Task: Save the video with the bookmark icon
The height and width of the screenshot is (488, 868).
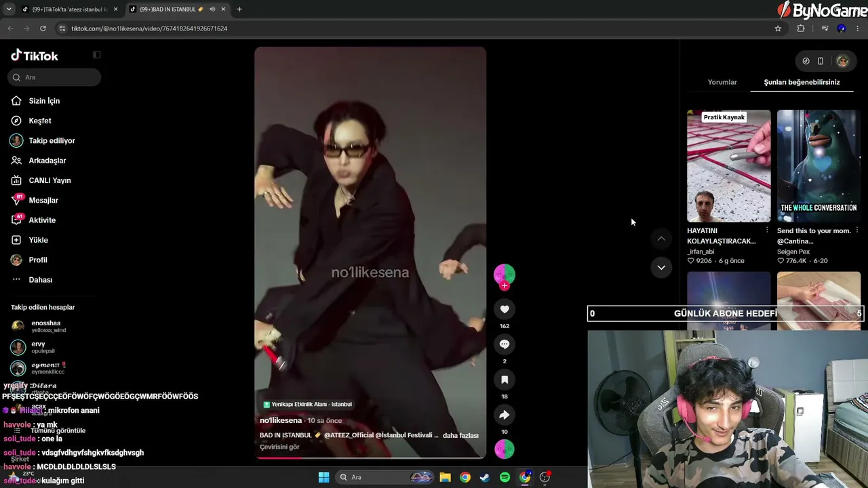Action: 505,380
